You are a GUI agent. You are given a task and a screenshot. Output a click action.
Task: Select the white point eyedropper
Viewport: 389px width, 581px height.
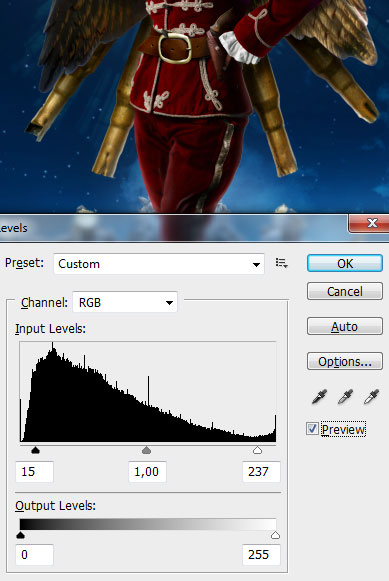(x=371, y=396)
